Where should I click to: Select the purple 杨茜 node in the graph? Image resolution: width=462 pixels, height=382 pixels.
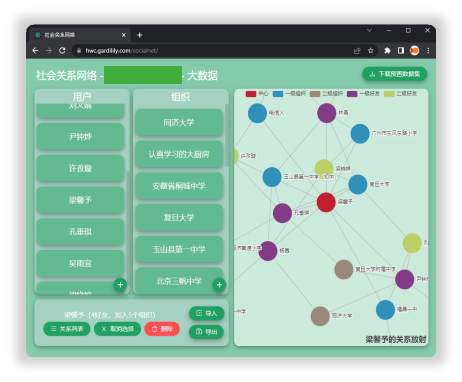click(x=268, y=251)
